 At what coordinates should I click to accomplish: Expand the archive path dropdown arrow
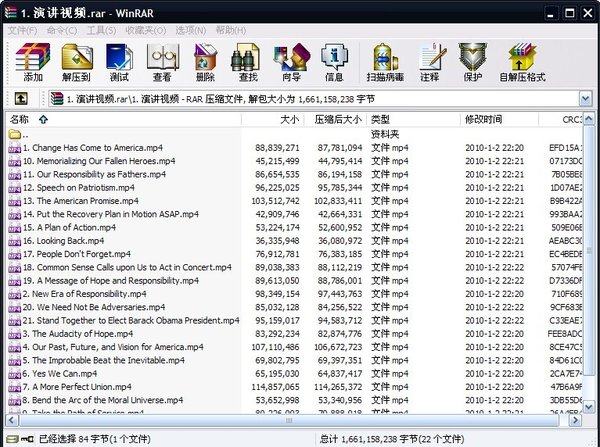tap(585, 99)
